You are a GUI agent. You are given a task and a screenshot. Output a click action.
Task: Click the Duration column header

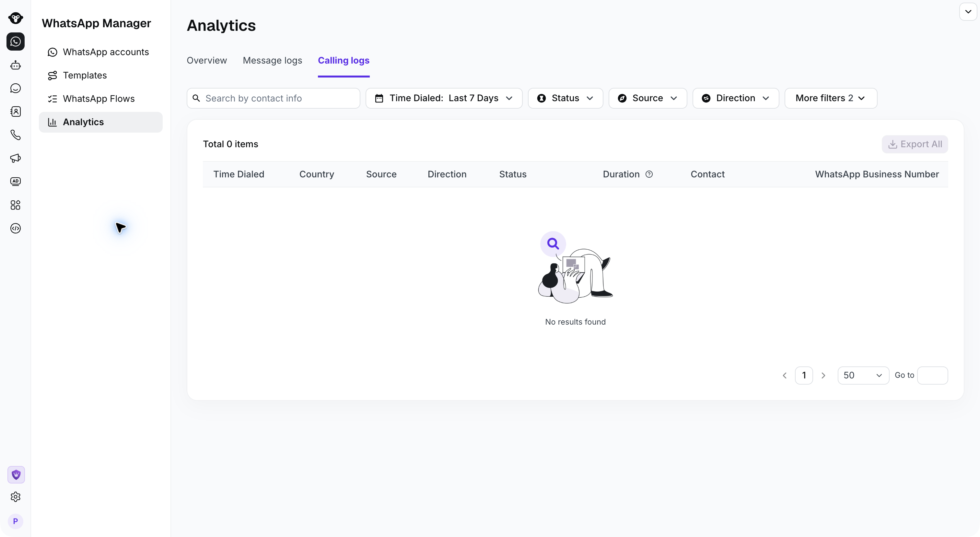click(621, 174)
